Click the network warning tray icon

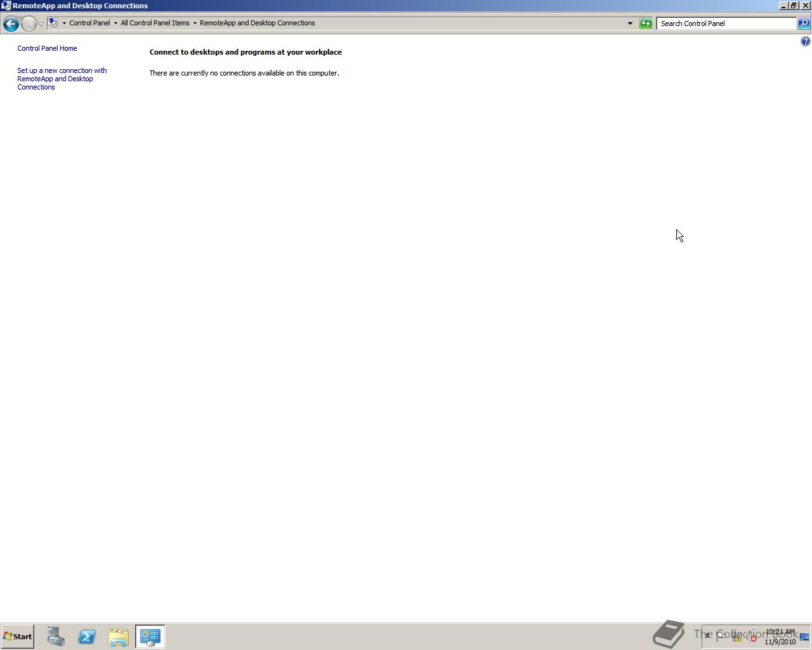coord(737,637)
